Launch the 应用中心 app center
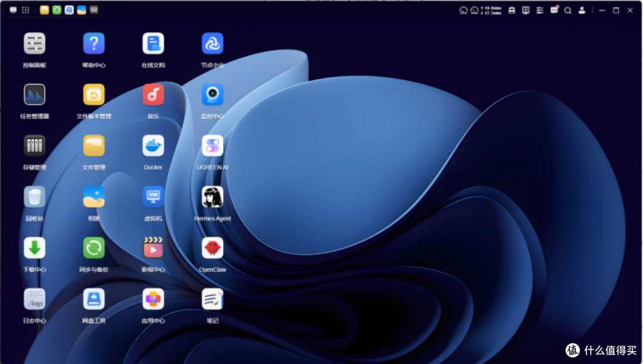Screen dimensions: 643x364 (x=154, y=299)
